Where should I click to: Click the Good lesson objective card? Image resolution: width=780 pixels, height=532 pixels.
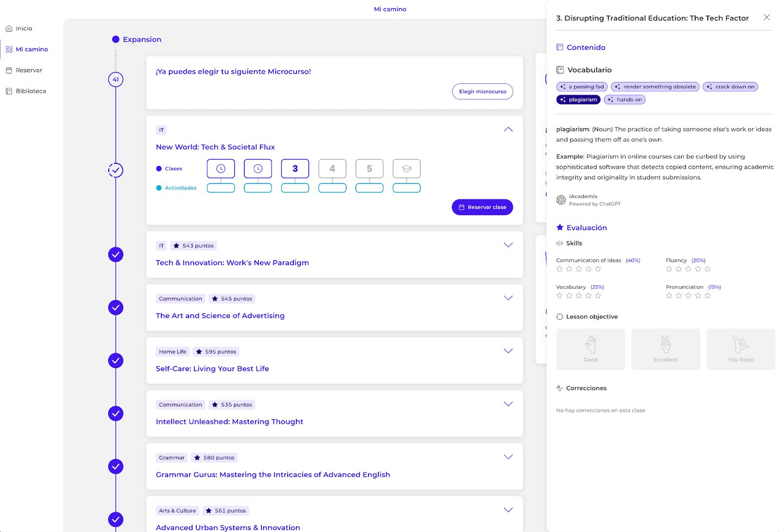tap(590, 349)
